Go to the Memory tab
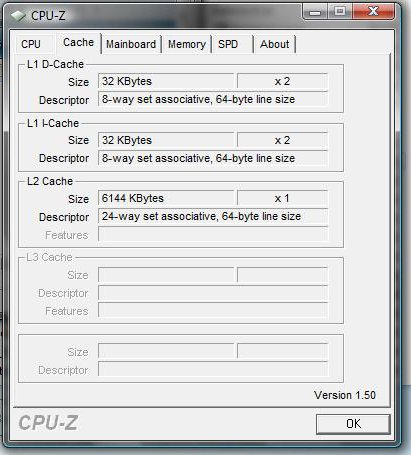This screenshot has width=411, height=455. coord(187,44)
